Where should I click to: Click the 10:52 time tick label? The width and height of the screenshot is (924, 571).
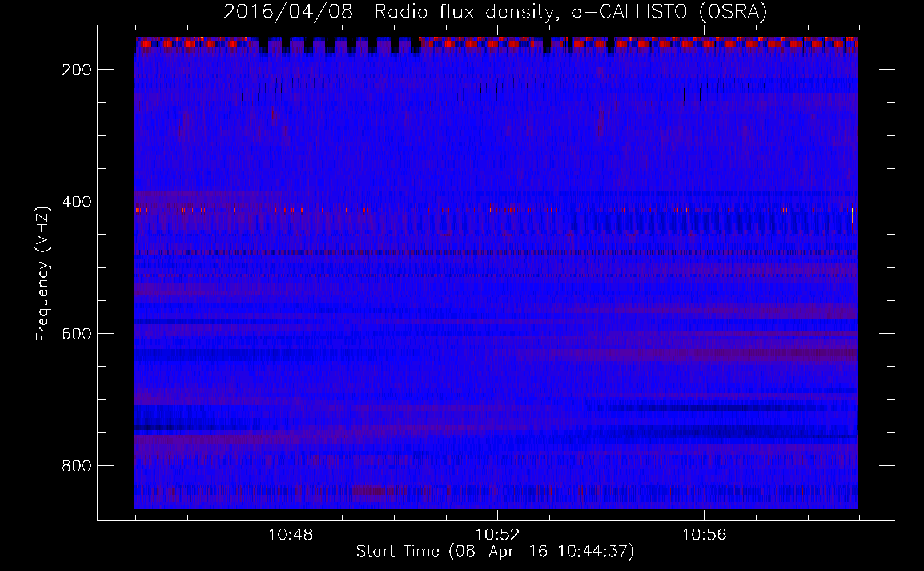click(x=497, y=535)
